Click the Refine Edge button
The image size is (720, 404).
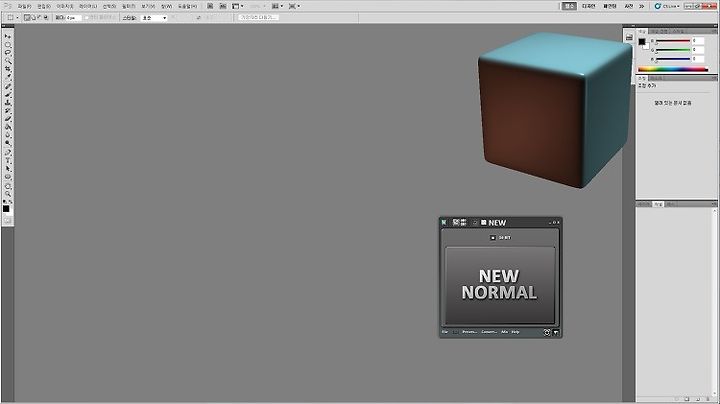[258, 17]
